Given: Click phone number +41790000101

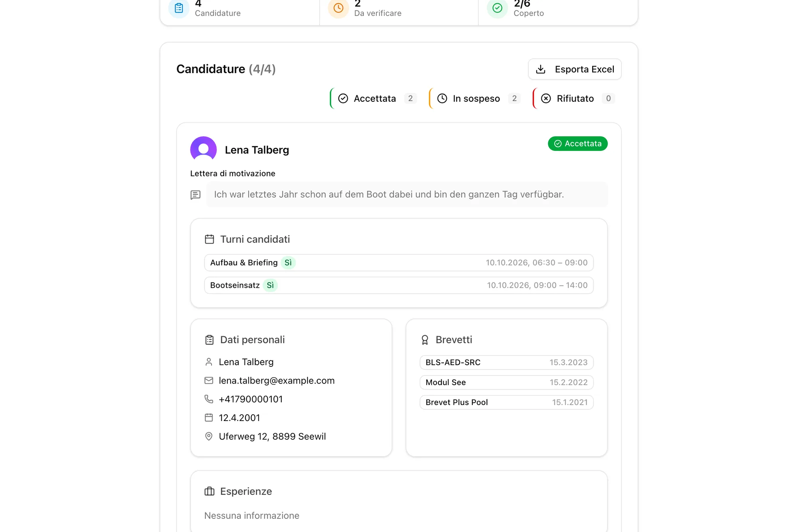Looking at the screenshot, I should click(251, 399).
